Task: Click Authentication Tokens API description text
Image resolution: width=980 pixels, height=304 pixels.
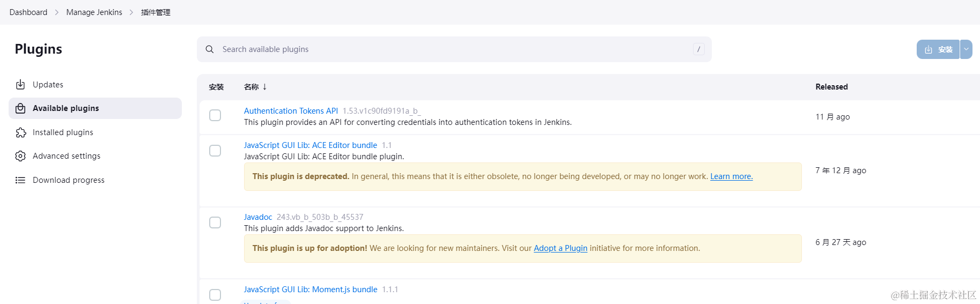Action: (x=408, y=122)
